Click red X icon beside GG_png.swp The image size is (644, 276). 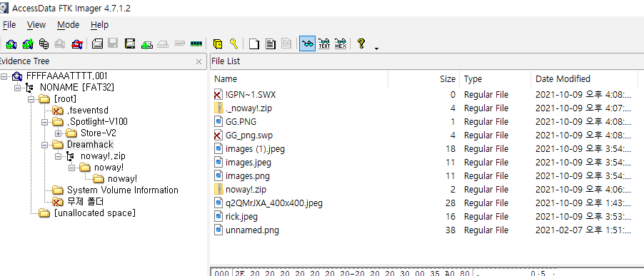coord(218,136)
